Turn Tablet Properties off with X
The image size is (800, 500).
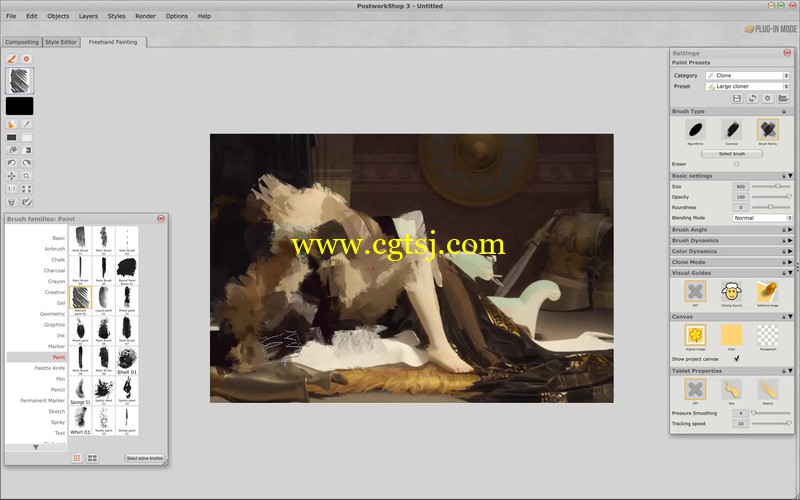[x=695, y=389]
